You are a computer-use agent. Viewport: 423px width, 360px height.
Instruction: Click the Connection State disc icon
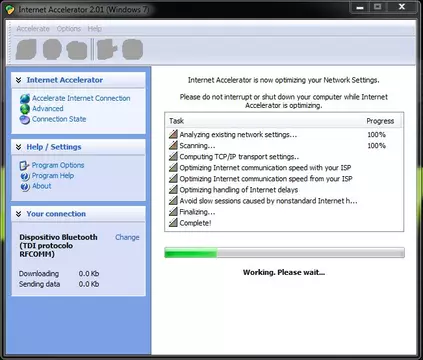pos(25,119)
